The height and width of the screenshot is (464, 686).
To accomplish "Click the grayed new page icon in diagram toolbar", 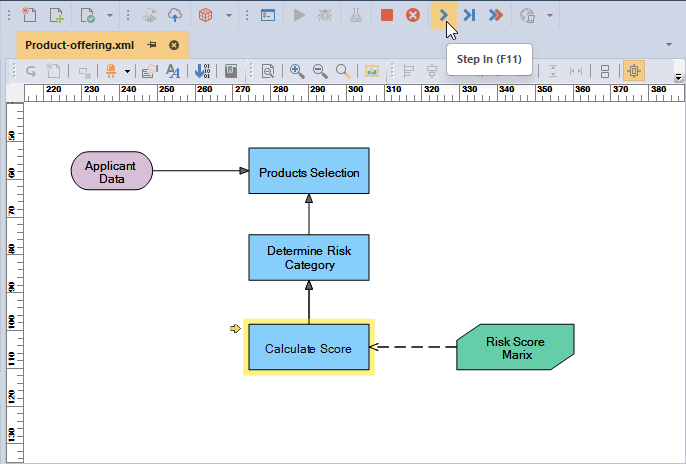I will [x=53, y=71].
